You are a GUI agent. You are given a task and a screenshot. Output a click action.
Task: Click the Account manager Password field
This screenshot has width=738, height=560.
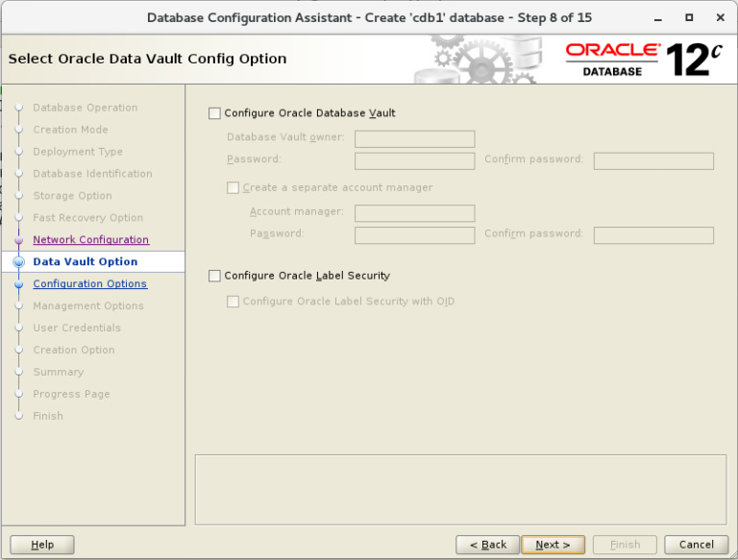[x=415, y=235]
